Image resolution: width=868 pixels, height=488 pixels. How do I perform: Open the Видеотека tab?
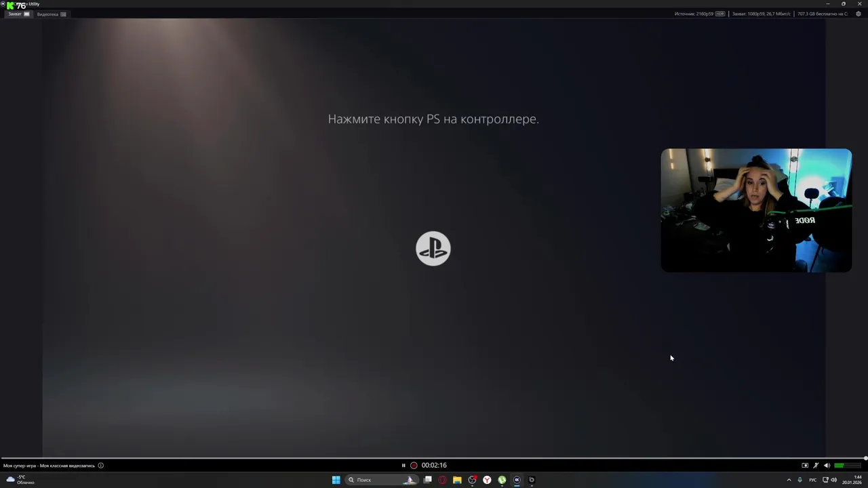pyautogui.click(x=52, y=14)
